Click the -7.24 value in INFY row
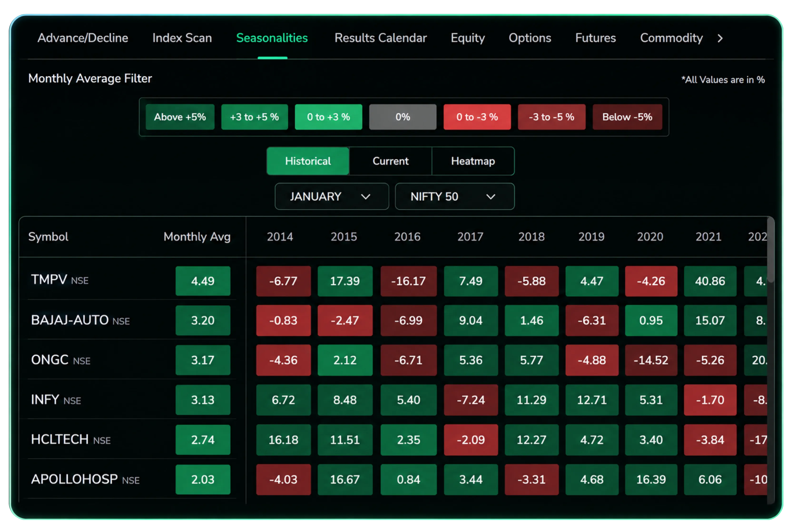 coord(471,400)
